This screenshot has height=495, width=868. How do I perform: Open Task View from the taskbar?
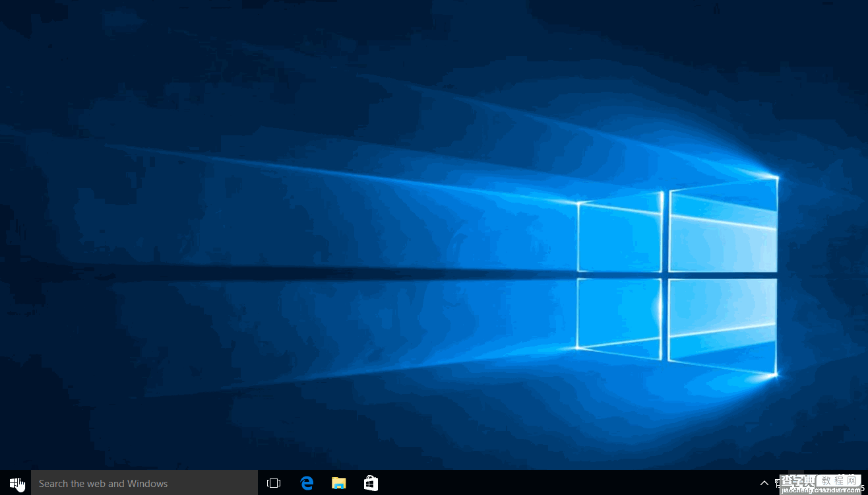coord(274,483)
